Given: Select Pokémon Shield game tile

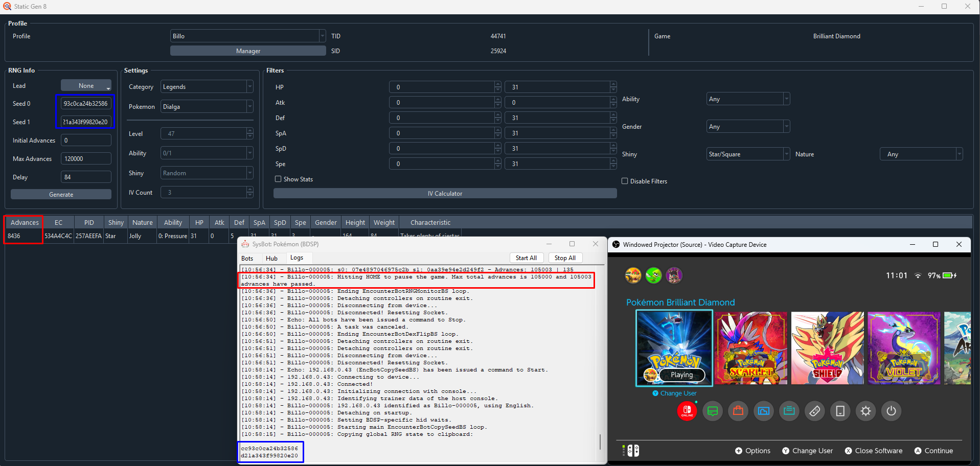Looking at the screenshot, I should pyautogui.click(x=827, y=348).
